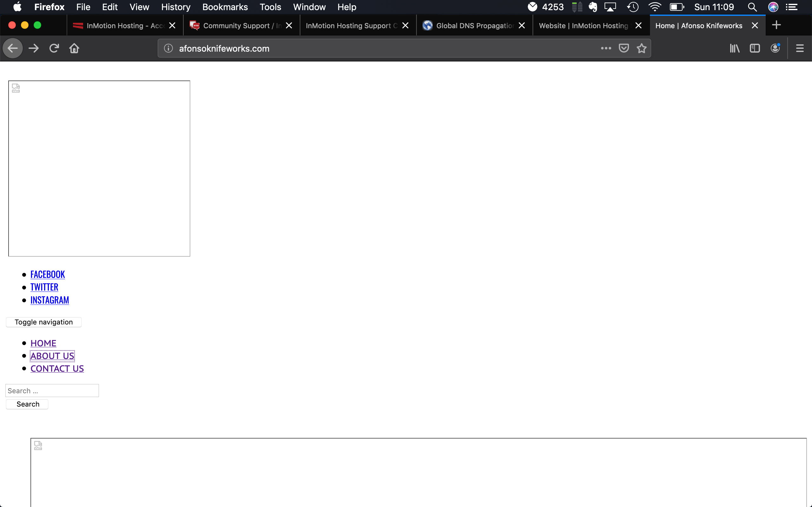Show sidebars icon in toolbar

coord(755,48)
